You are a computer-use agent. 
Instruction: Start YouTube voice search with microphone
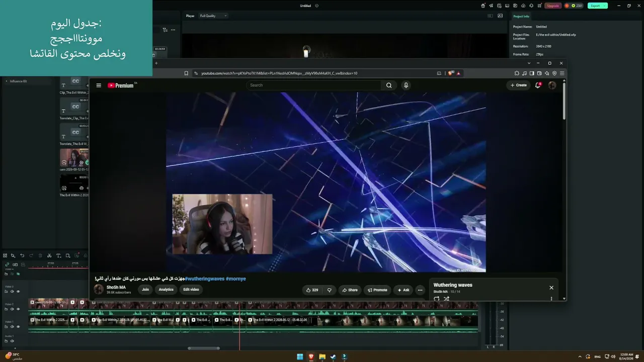click(406, 85)
